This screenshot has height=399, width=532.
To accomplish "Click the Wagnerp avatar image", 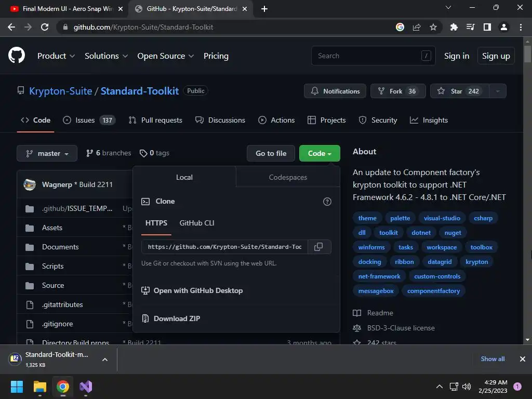I will tap(30, 184).
